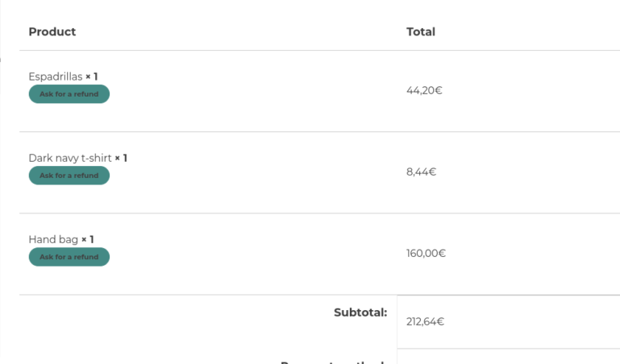
Task: Click the Hand bag product name
Action: (53, 239)
